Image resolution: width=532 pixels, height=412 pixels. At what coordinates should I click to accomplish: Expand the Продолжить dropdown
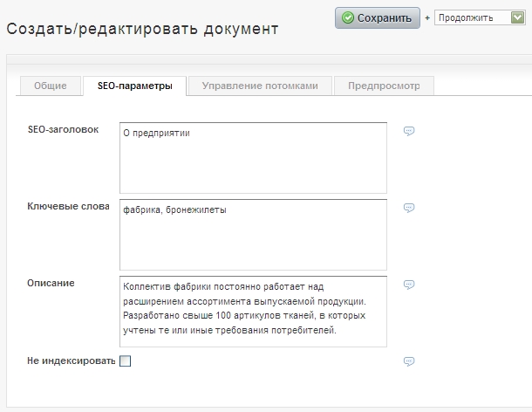tap(517, 17)
